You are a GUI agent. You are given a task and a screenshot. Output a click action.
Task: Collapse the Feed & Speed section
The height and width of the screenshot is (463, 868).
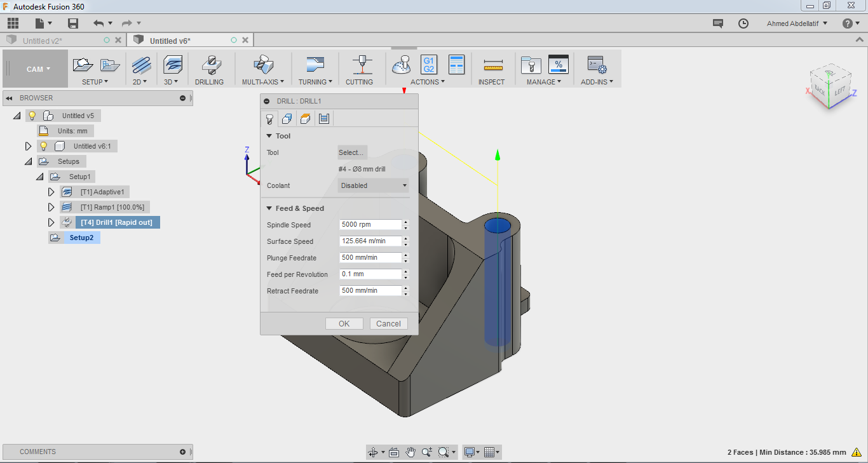click(x=269, y=208)
